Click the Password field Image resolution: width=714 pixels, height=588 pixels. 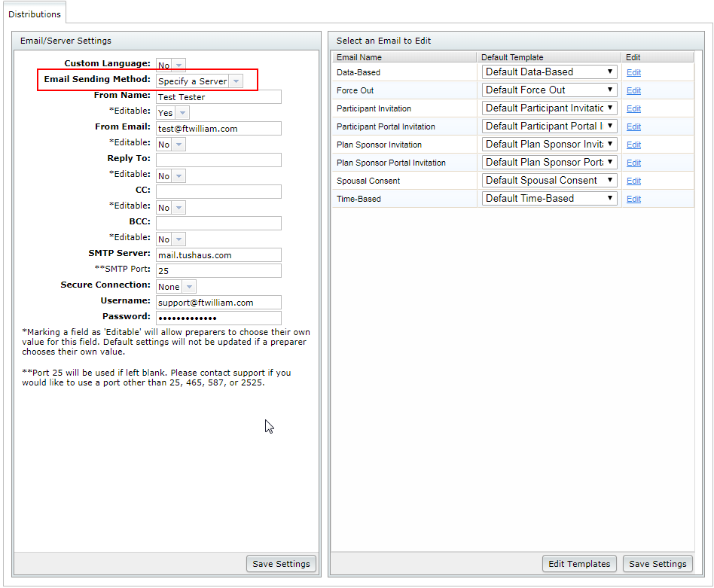218,318
